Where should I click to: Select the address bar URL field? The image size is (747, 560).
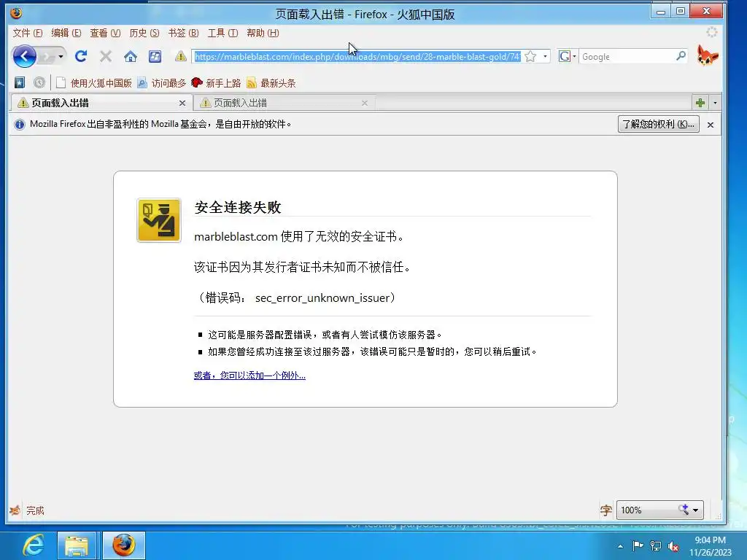coord(357,57)
